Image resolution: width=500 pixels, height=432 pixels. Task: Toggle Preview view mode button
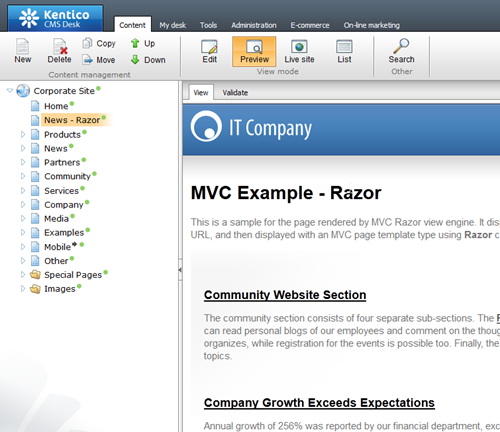click(x=254, y=51)
